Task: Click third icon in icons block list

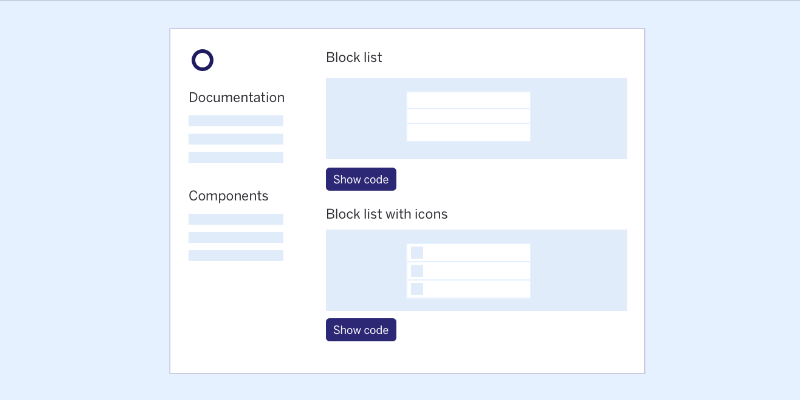Action: coord(417,289)
